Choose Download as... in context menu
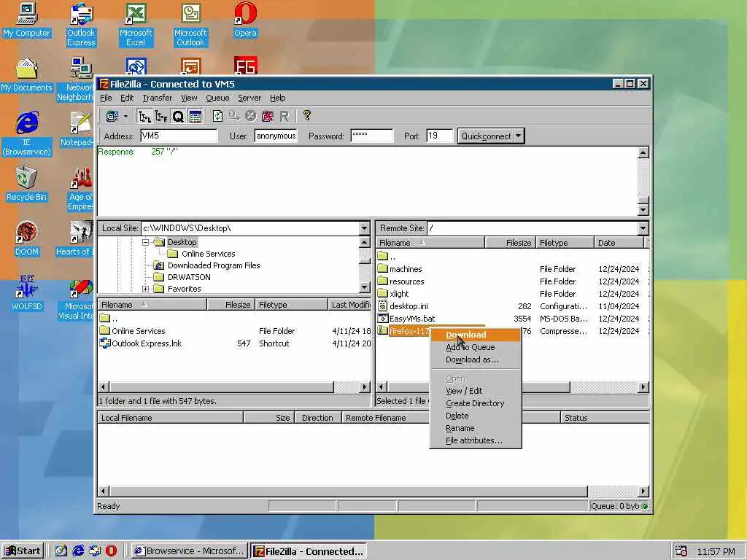Image resolution: width=747 pixels, height=560 pixels. click(476, 359)
